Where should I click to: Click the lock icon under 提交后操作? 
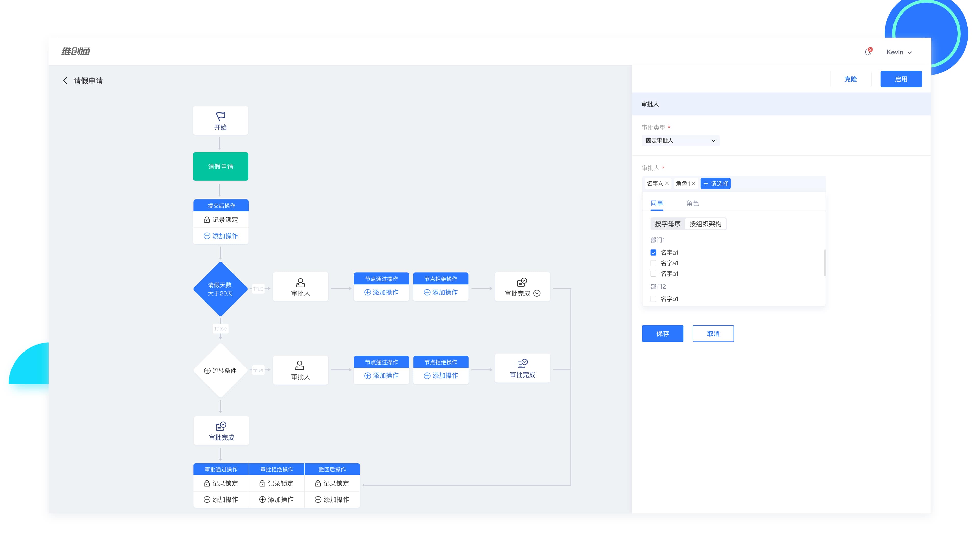coord(206,220)
